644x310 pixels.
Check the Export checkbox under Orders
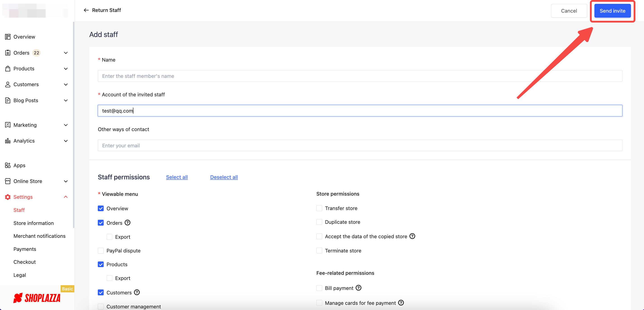click(110, 237)
